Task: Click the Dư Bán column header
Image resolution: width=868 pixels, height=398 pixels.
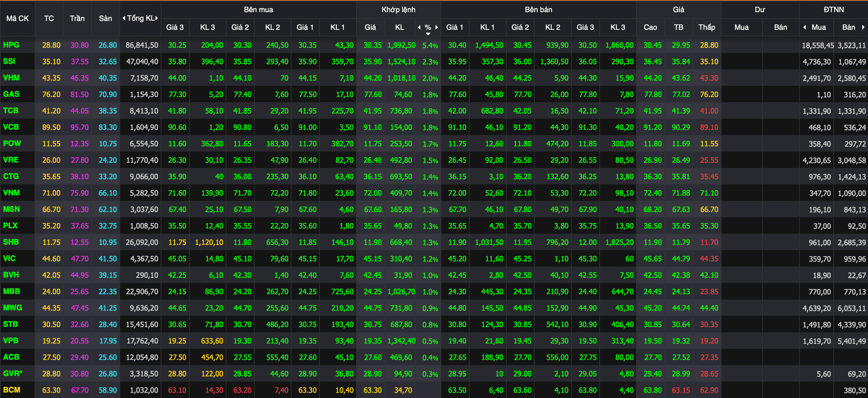Action: 780,27
